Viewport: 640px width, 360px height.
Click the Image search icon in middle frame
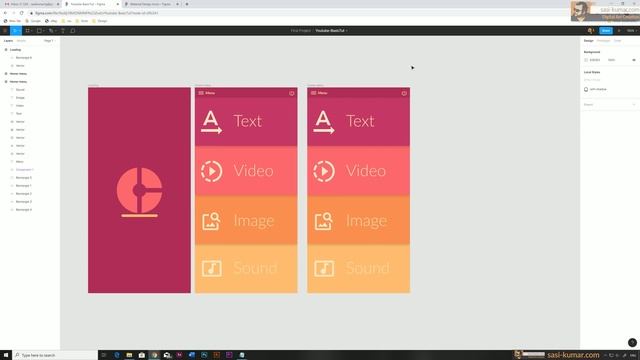211,221
